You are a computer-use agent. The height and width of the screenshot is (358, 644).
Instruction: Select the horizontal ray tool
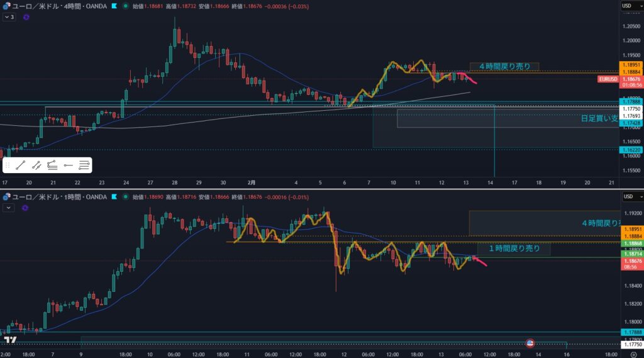coord(69,165)
